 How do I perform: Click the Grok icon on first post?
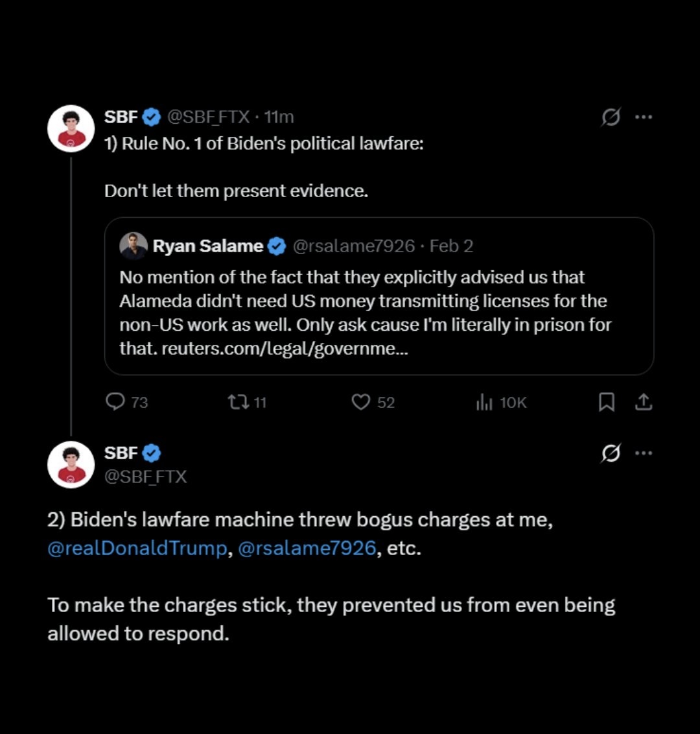[x=611, y=117]
